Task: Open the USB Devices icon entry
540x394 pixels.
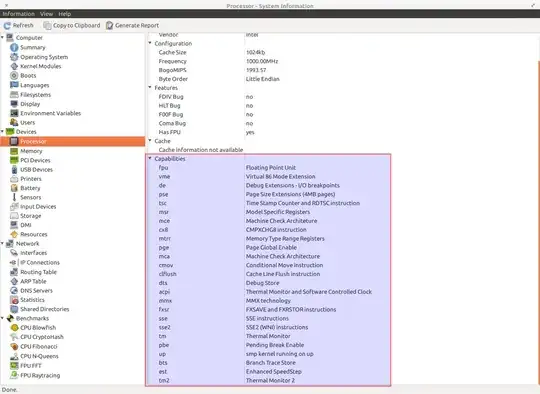Action: click(x=14, y=169)
